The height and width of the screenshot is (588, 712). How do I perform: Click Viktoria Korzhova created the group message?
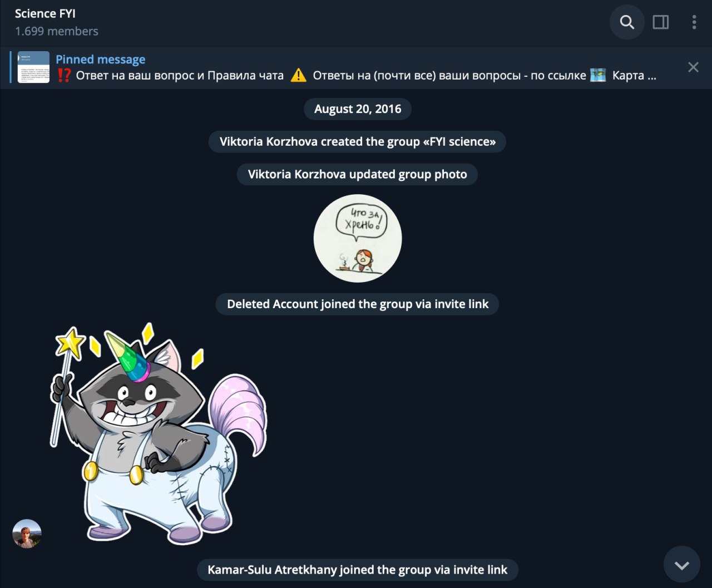point(357,142)
